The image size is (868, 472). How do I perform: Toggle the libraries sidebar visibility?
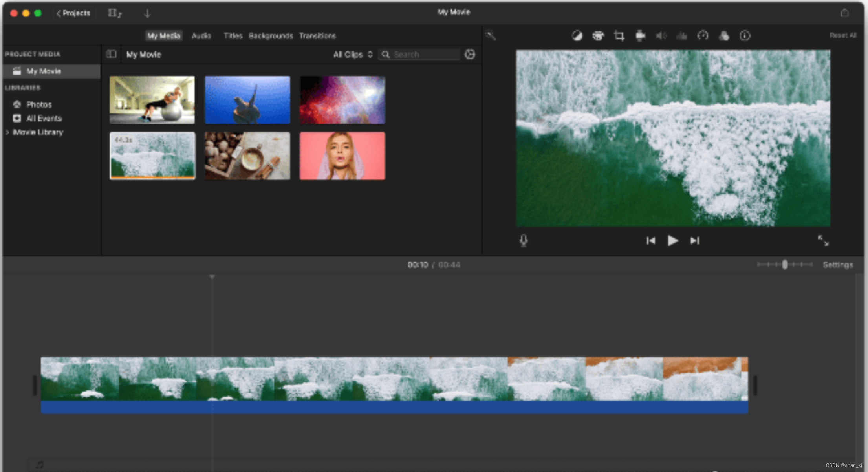click(x=112, y=54)
